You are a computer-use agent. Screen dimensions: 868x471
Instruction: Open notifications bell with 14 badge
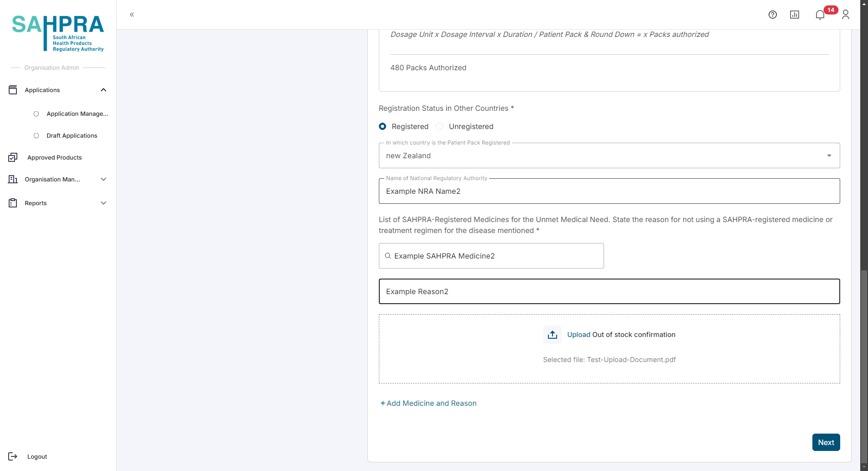coord(820,15)
